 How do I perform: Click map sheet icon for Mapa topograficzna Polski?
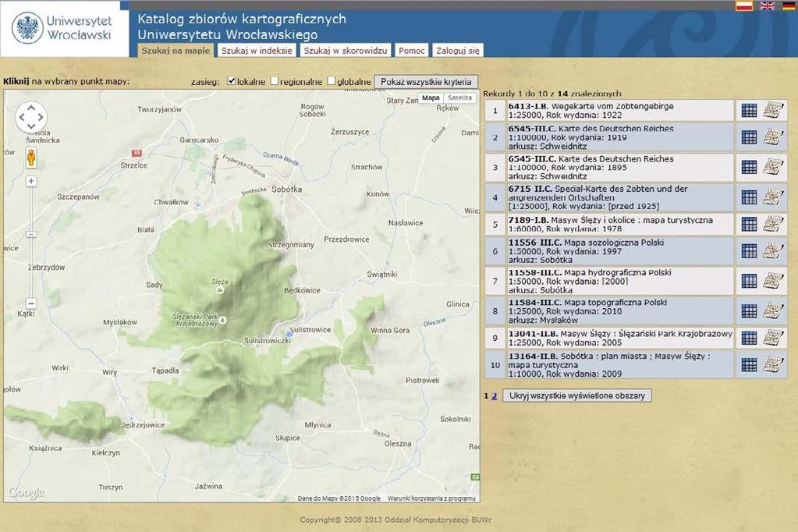point(773,310)
